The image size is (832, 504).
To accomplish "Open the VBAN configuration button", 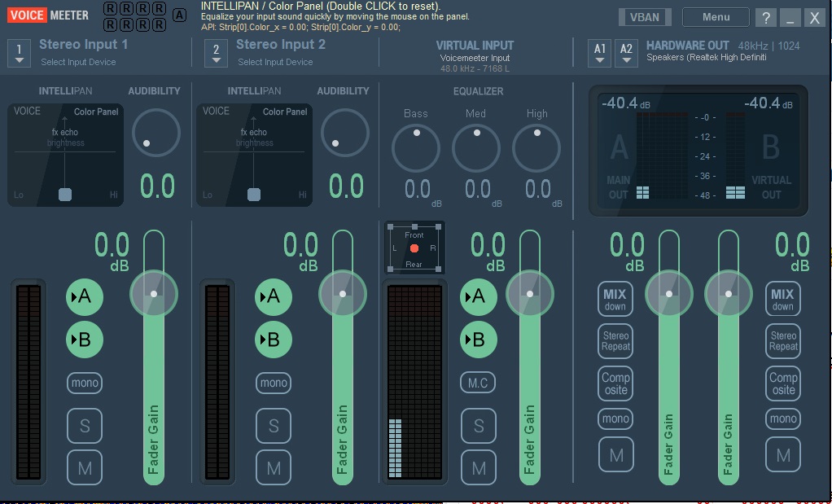I will click(645, 17).
